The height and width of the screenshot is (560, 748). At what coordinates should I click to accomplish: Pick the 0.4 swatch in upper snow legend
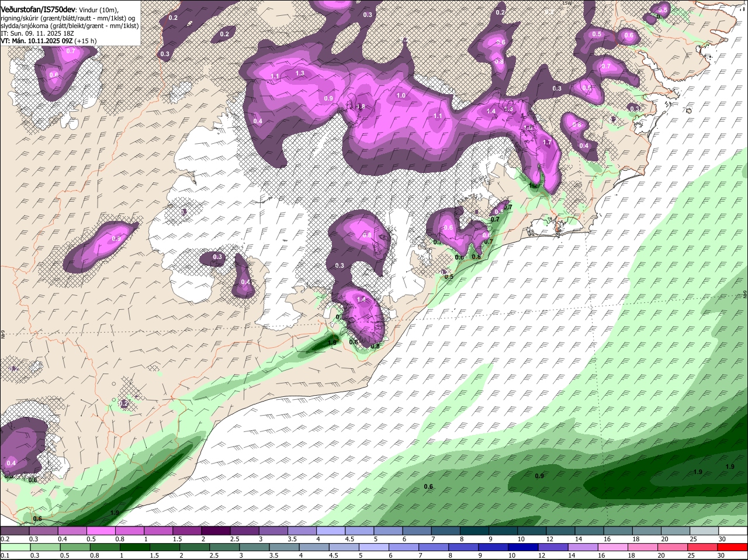click(72, 530)
